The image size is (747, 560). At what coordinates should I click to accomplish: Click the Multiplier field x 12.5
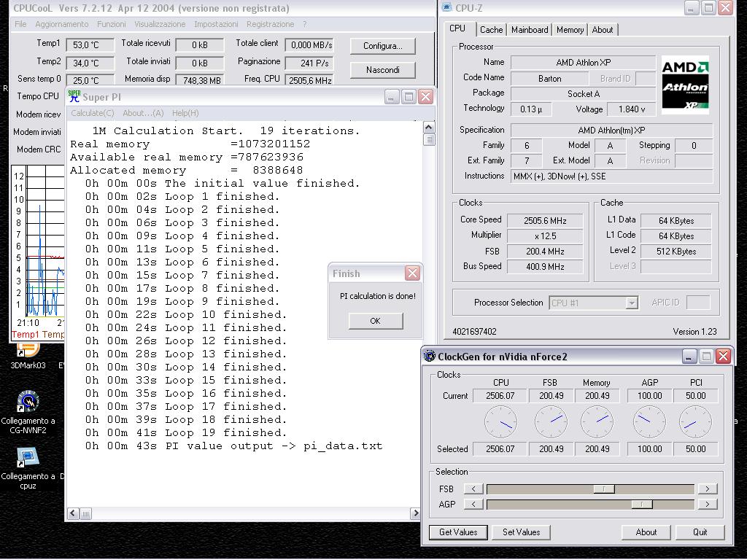(x=545, y=236)
